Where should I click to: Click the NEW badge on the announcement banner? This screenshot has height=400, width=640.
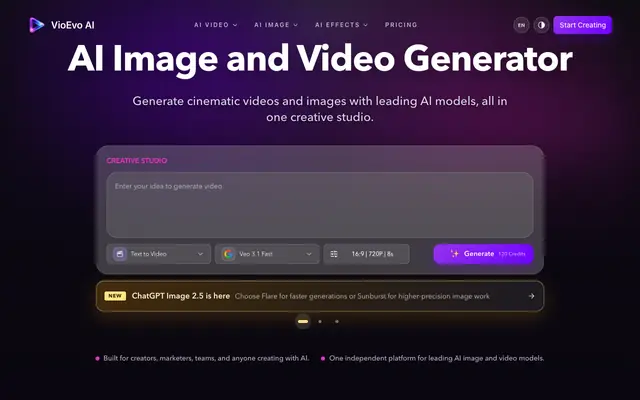coord(115,296)
